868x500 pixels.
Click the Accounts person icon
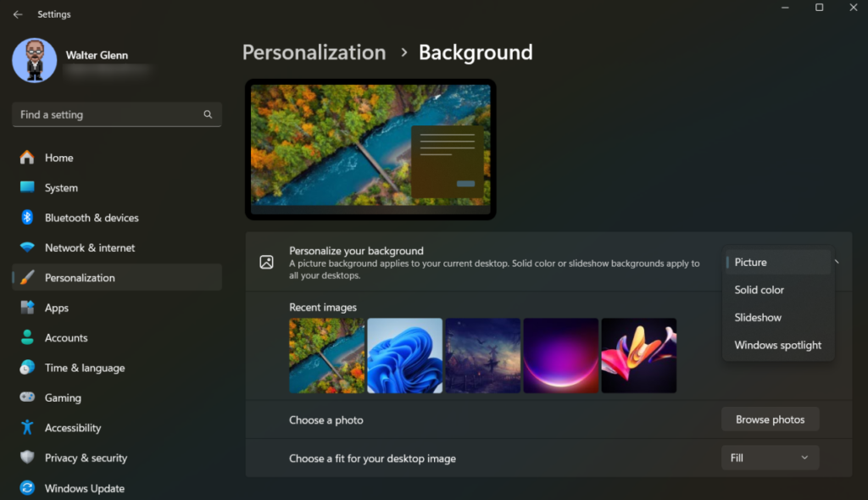click(27, 337)
